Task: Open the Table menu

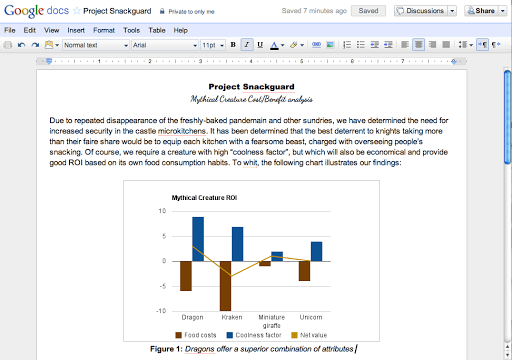Action: pyautogui.click(x=157, y=30)
